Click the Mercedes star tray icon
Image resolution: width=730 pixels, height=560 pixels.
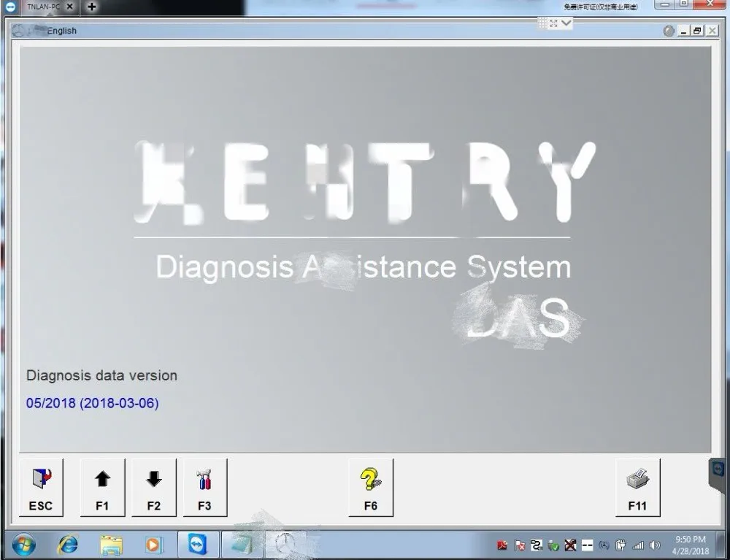click(x=604, y=545)
